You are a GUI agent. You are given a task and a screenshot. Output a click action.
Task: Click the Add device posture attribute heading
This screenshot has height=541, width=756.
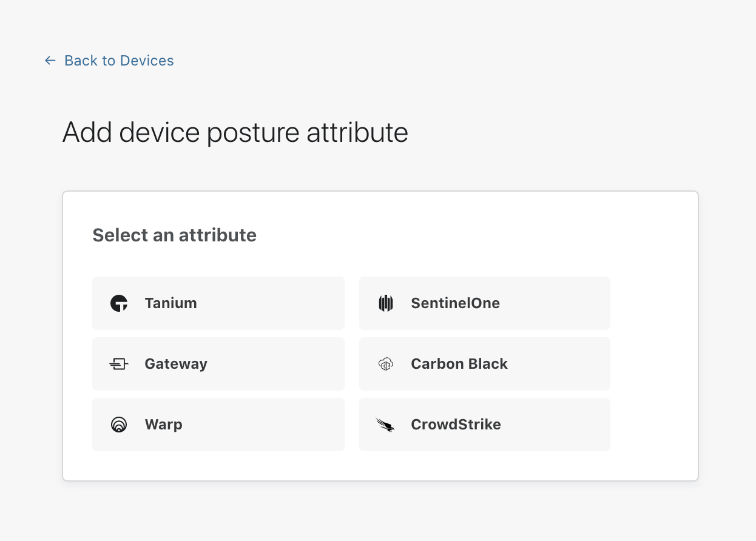click(x=235, y=132)
